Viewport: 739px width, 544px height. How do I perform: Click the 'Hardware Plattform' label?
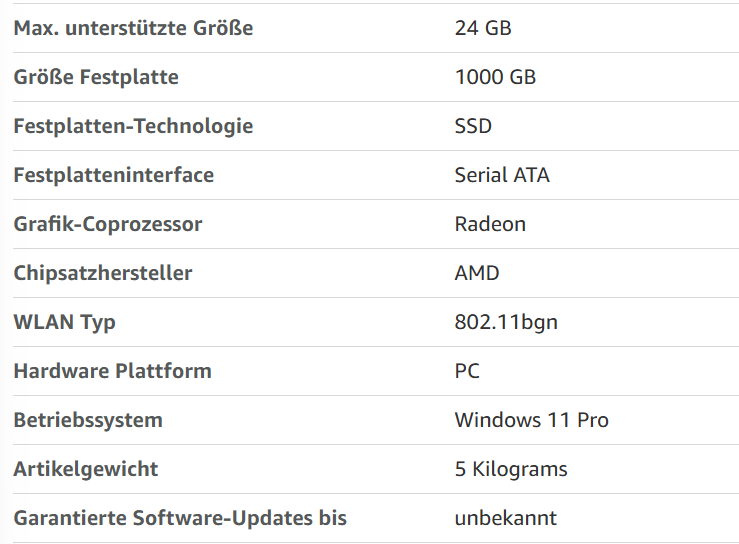113,371
